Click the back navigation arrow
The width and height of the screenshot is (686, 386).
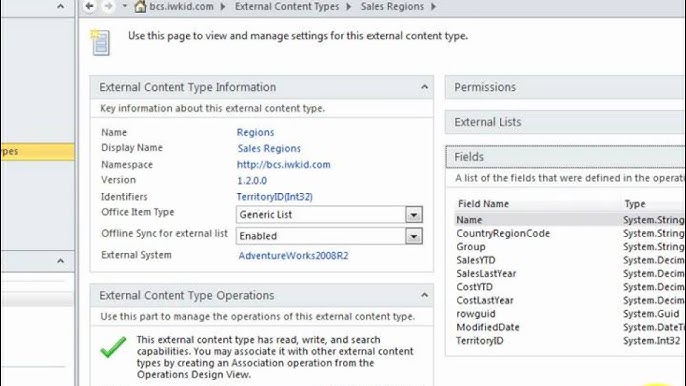pos(90,6)
